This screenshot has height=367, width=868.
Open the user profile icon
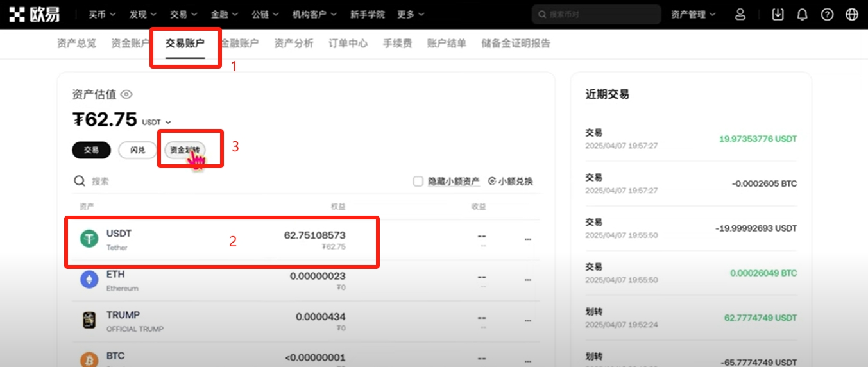[740, 14]
